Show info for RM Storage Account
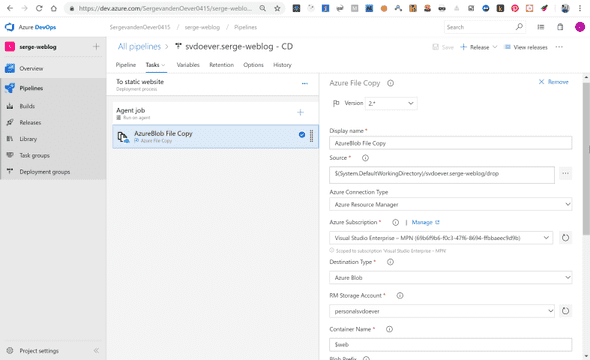Viewport: 590px width, 360px height. point(400,296)
